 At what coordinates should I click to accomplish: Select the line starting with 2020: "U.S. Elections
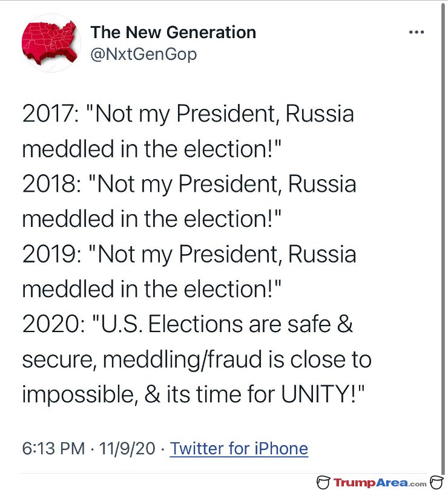tap(188, 324)
